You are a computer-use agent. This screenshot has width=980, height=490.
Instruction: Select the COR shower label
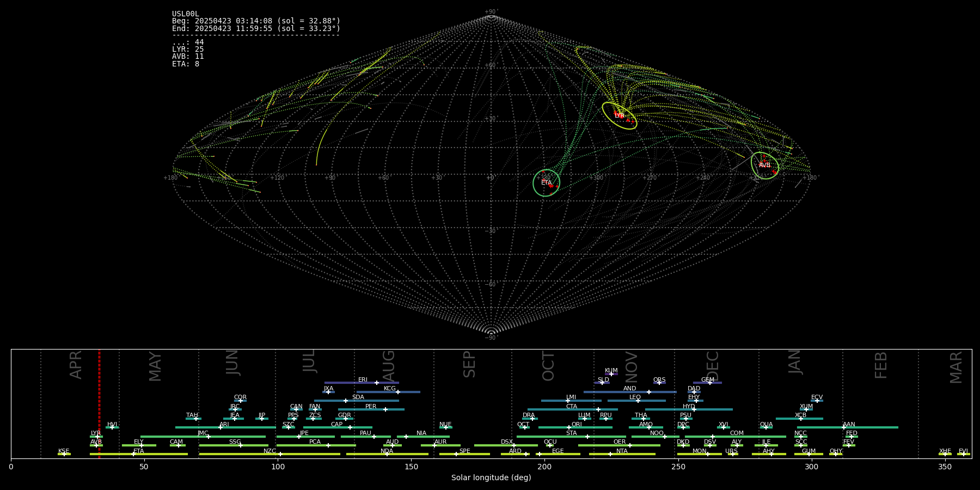[x=240, y=397]
